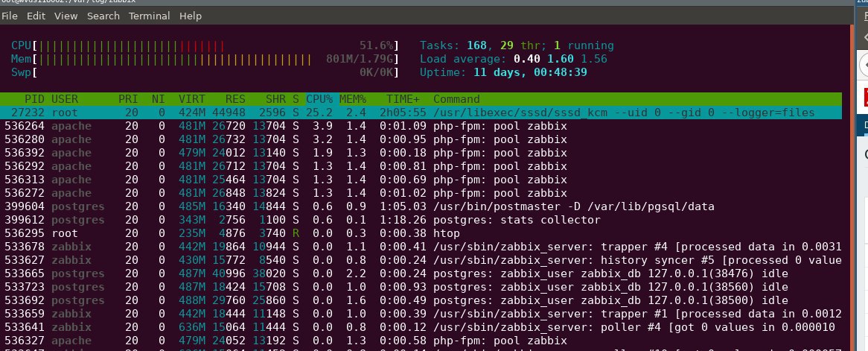Screen dimensions: 868x351
Task: Open the Terminal menu
Action: pyautogui.click(x=149, y=16)
